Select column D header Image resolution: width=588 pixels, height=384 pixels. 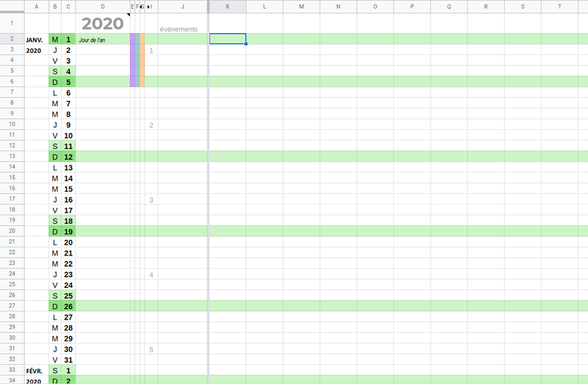(x=102, y=7)
